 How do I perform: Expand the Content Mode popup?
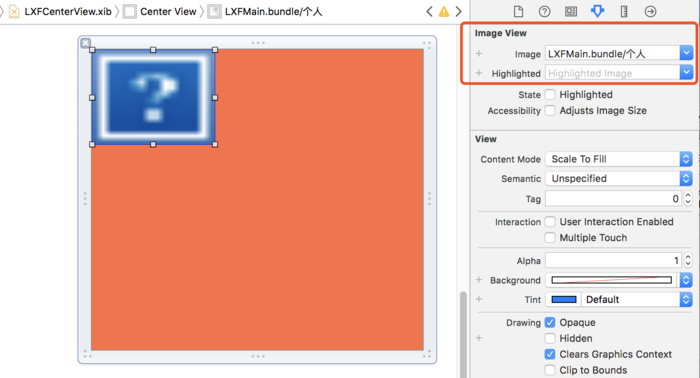(x=619, y=159)
